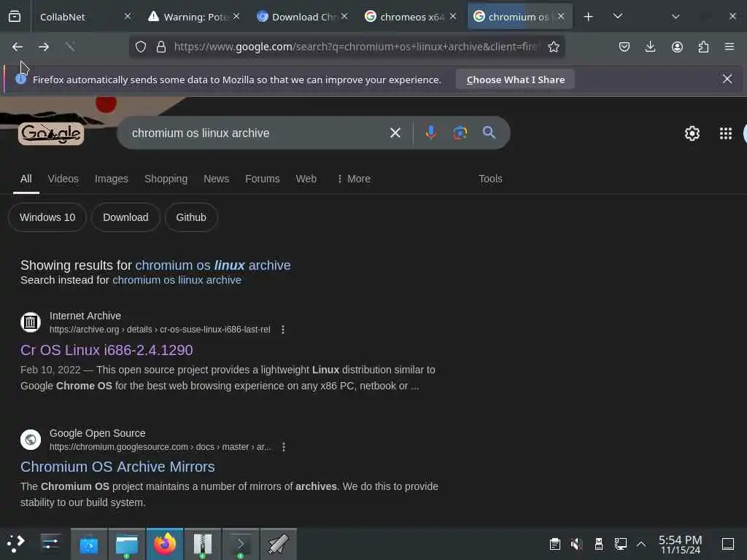Apply the Windows 10 suggestion chip
Image resolution: width=747 pixels, height=560 pixels.
47,217
